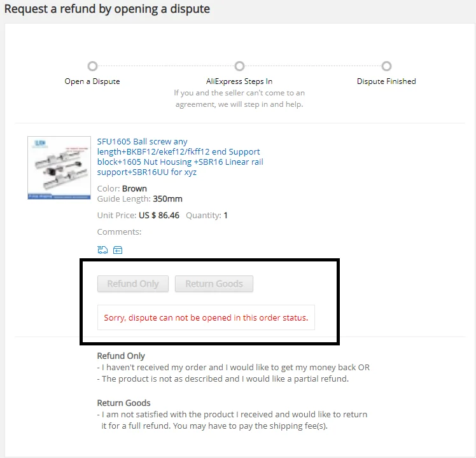Click the AliExpress Steps In label
The width and height of the screenshot is (476, 458).
pyautogui.click(x=239, y=81)
